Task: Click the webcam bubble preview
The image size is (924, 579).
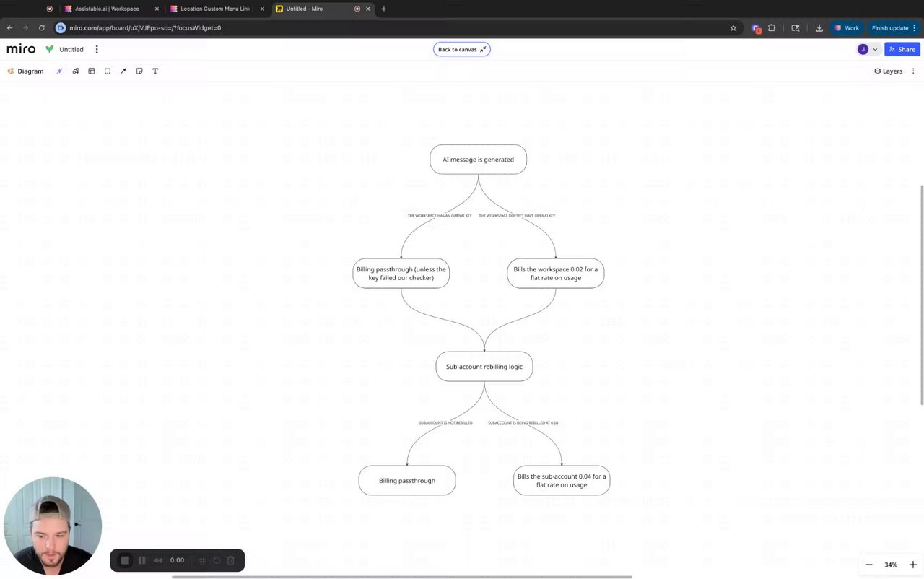Action: (52, 526)
